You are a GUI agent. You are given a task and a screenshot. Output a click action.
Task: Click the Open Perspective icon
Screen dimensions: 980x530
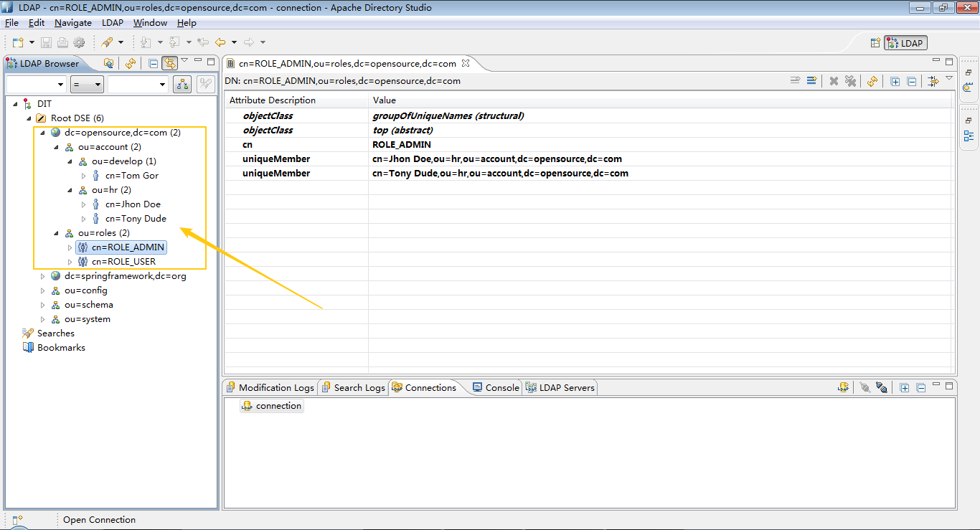click(x=875, y=43)
